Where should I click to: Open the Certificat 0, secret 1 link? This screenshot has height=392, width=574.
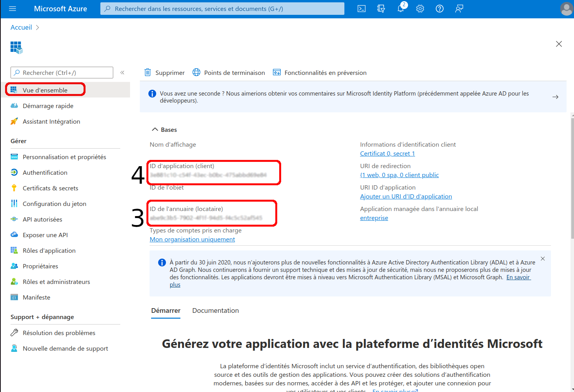[x=387, y=154]
